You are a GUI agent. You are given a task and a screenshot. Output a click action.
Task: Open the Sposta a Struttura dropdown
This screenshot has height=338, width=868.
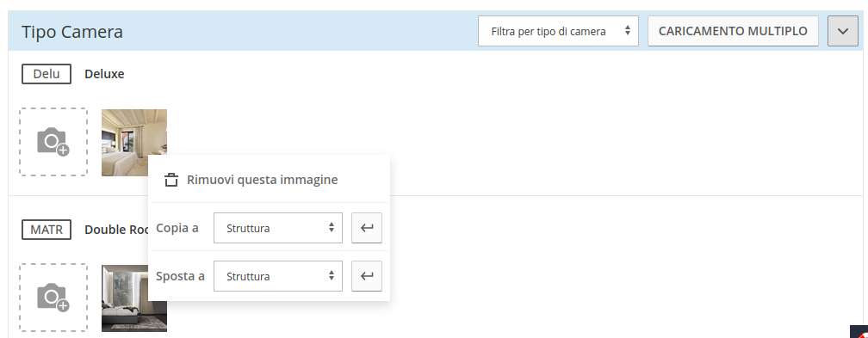pos(278,276)
